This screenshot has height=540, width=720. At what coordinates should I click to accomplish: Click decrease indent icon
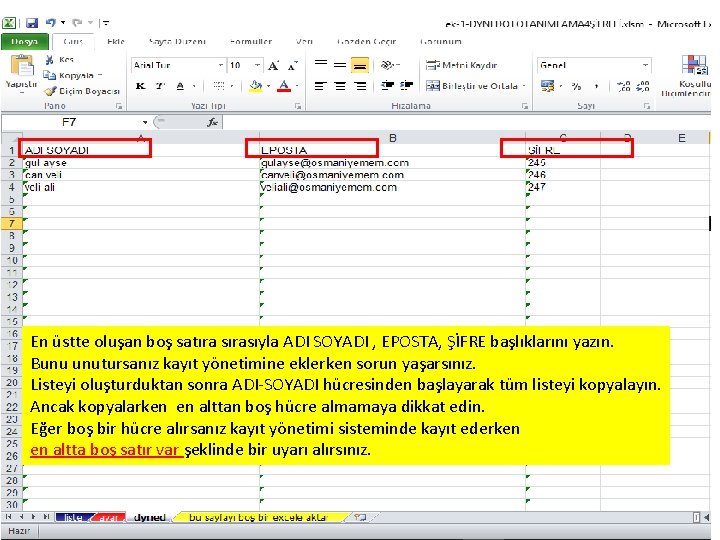pos(388,85)
